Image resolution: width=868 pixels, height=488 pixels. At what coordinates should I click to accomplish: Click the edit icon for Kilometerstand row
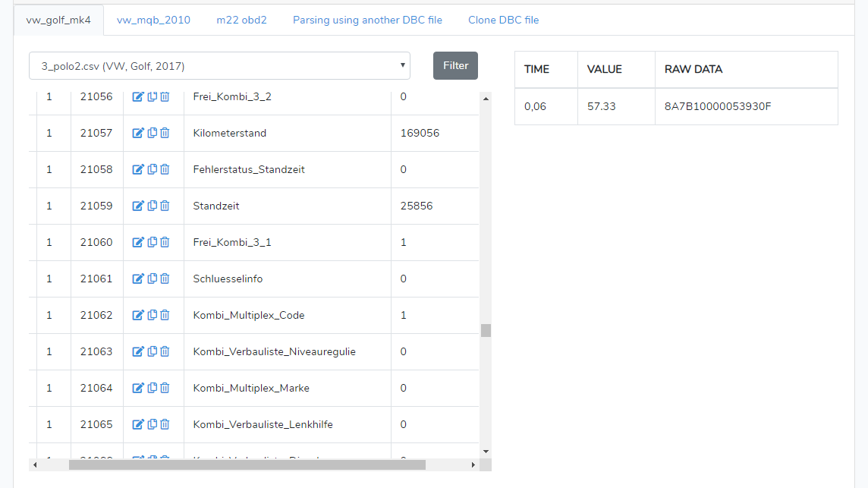pos(138,133)
